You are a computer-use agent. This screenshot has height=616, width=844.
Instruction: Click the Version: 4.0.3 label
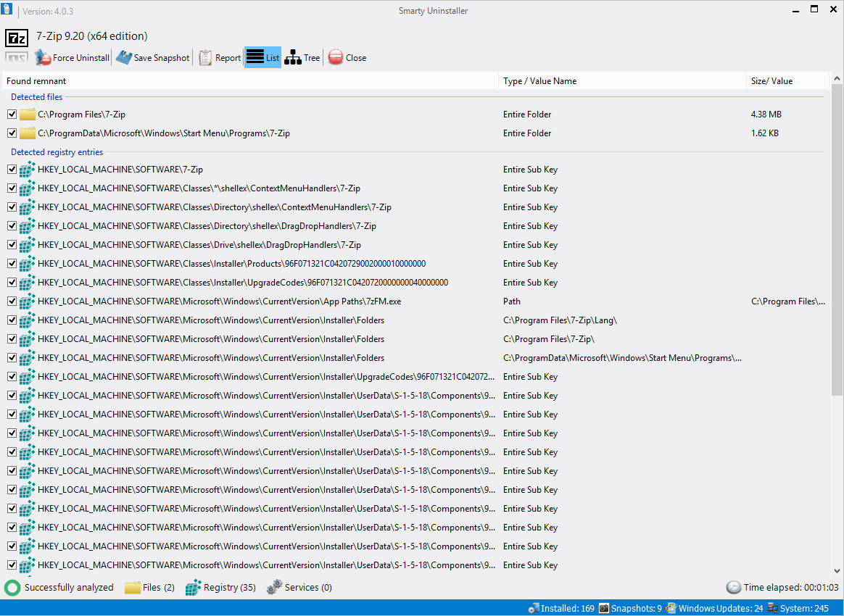pyautogui.click(x=48, y=12)
